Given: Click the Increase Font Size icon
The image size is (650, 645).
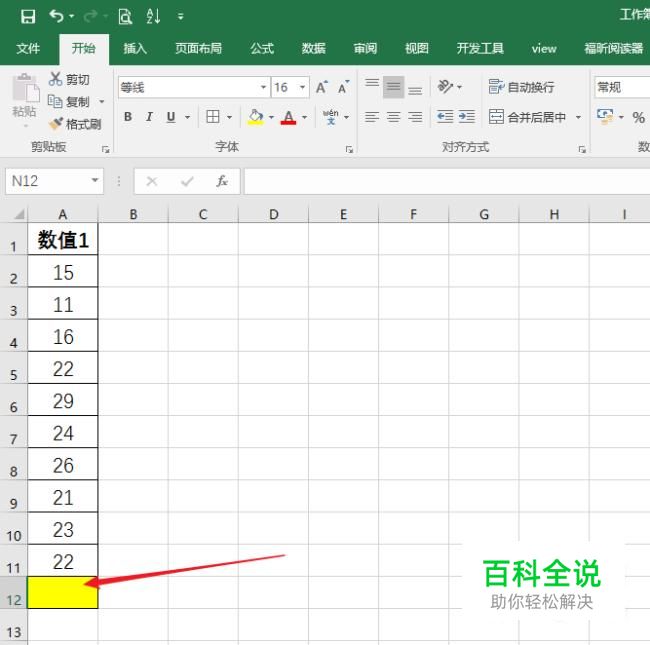Looking at the screenshot, I should click(x=321, y=87).
